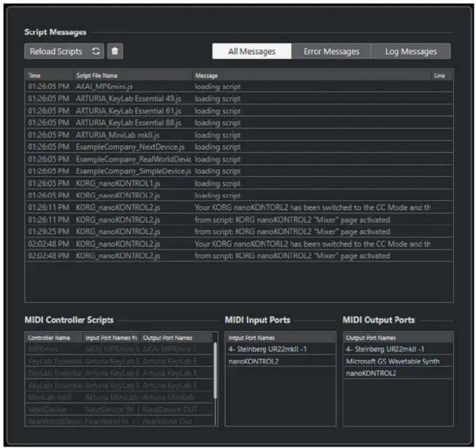Select the ARTURIA_KeyLab Essential 49.js row
Viewport: 476px width, 448px height.
239,99
